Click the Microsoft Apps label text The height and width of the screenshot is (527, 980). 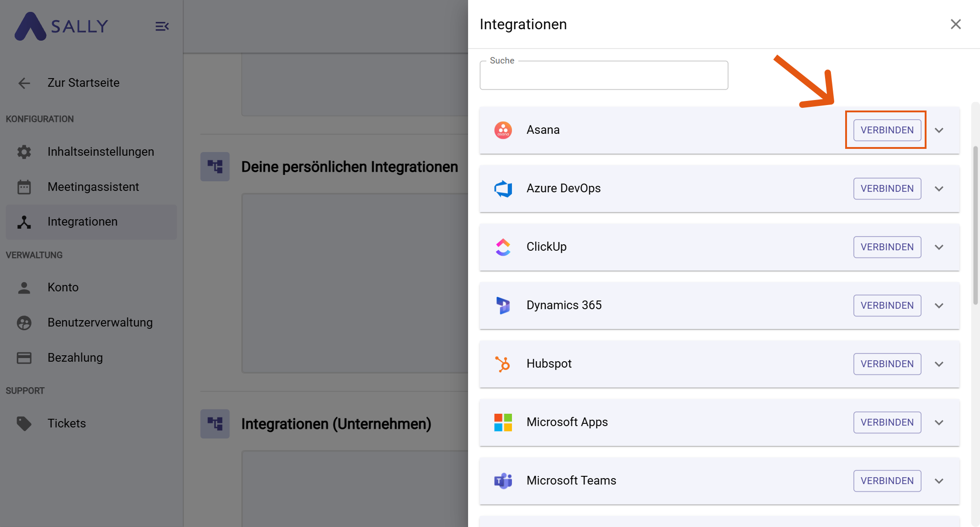[x=567, y=422]
